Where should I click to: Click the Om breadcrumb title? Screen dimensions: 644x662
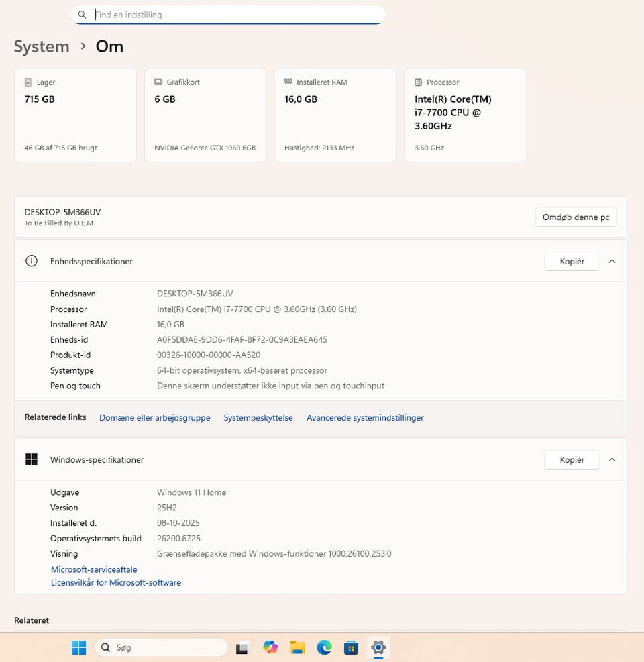point(109,46)
